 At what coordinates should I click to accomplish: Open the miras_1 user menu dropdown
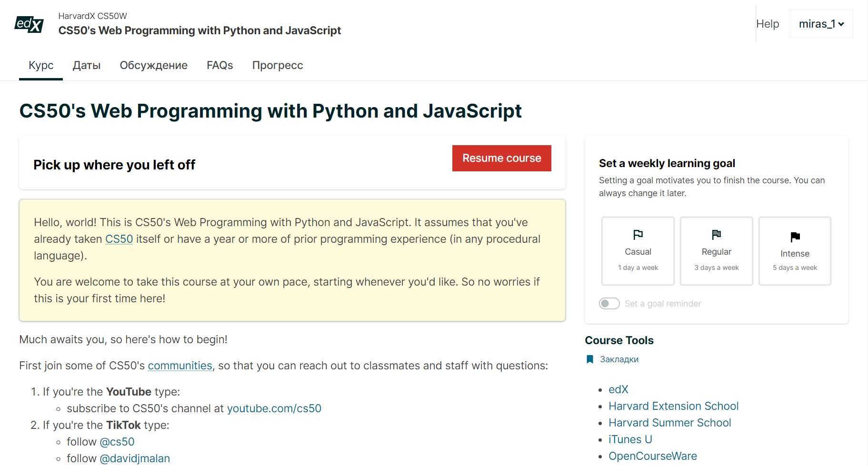coord(821,24)
